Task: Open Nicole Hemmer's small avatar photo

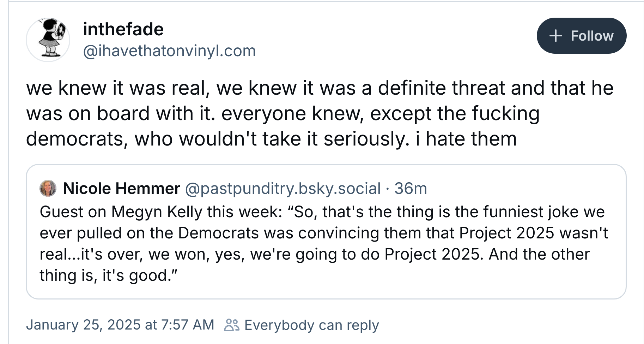Action: 48,188
